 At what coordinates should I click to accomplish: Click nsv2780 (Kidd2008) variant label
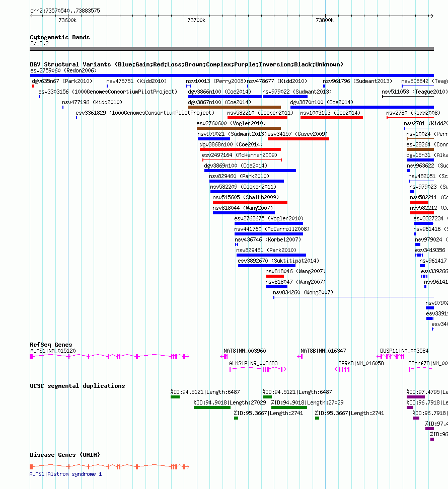(x=413, y=113)
